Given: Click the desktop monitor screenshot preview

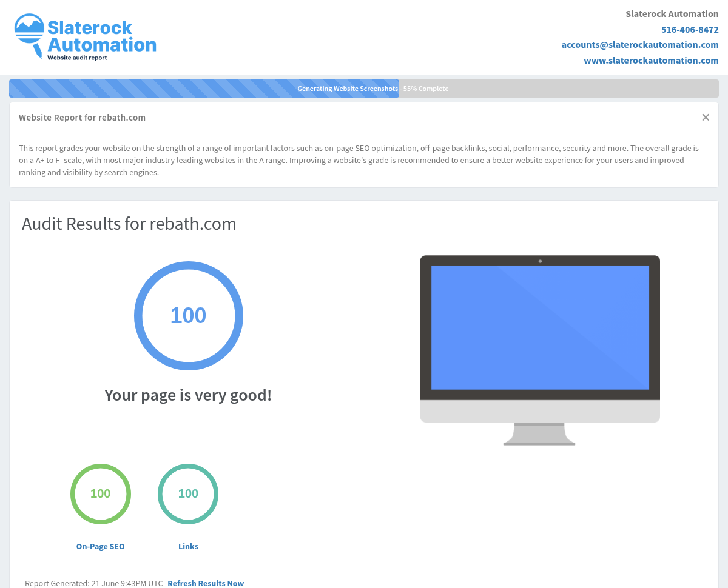Looking at the screenshot, I should (x=540, y=350).
